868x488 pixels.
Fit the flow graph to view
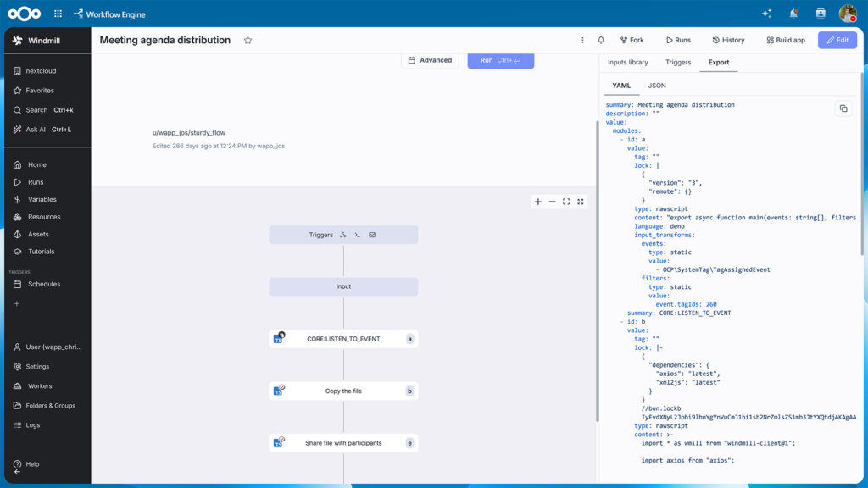[566, 202]
